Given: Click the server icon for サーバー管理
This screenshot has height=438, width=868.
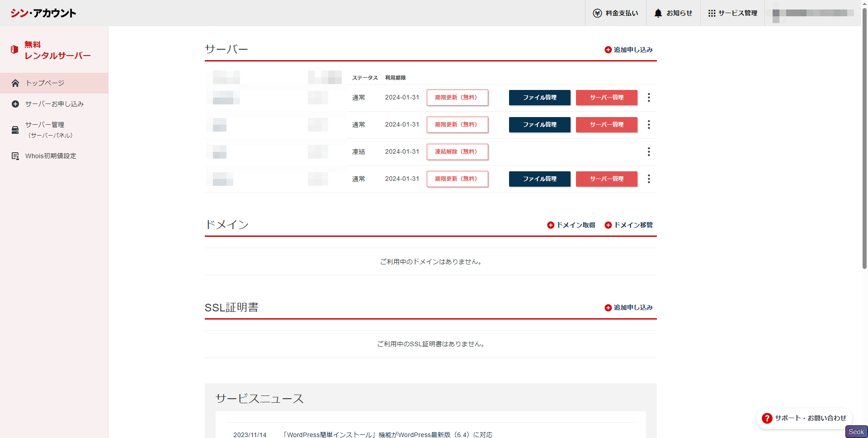Looking at the screenshot, I should click(15, 130).
